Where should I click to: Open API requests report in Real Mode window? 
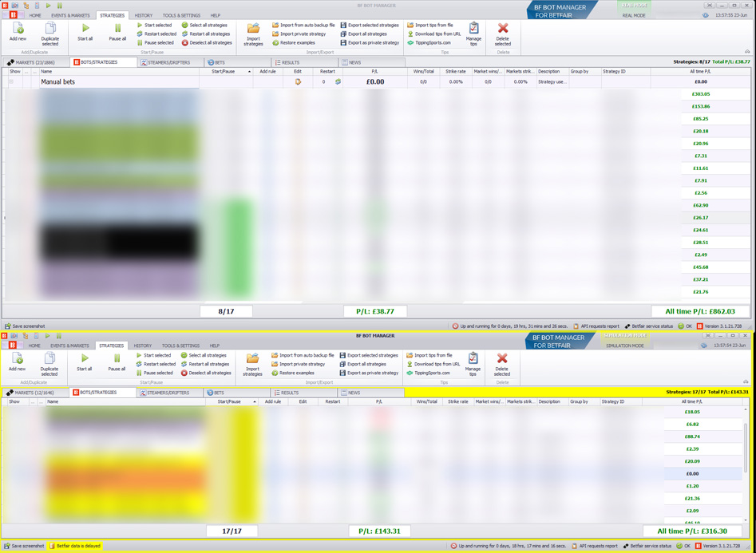(x=596, y=326)
